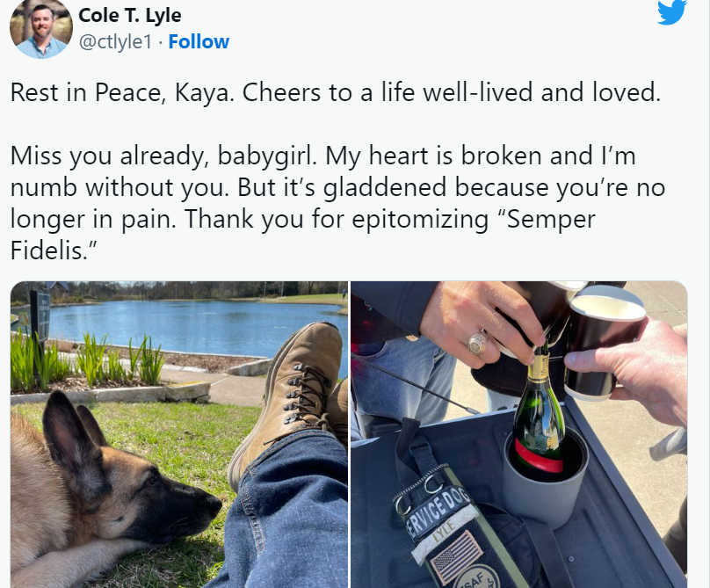
Task: Open the Cole T. Lyle display name
Action: (130, 16)
